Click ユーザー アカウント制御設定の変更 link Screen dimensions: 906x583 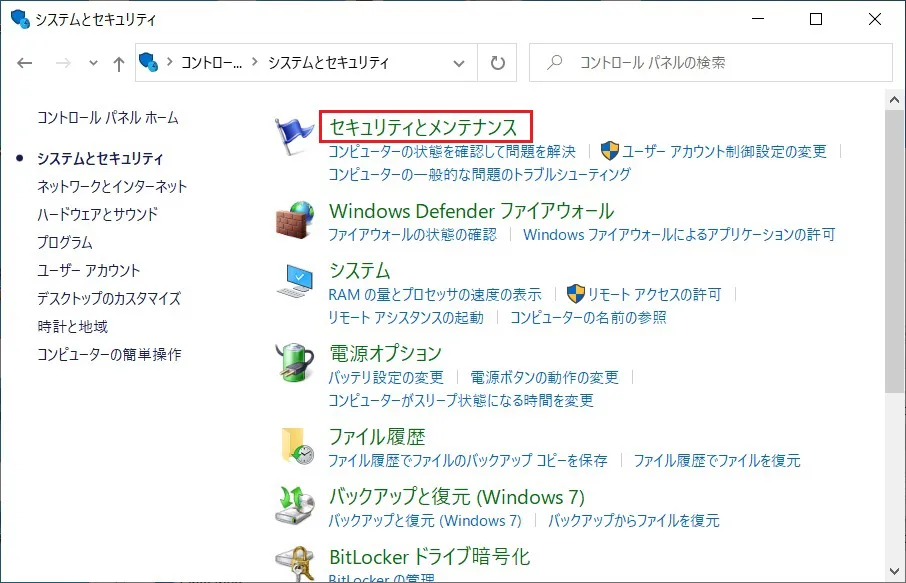point(724,151)
